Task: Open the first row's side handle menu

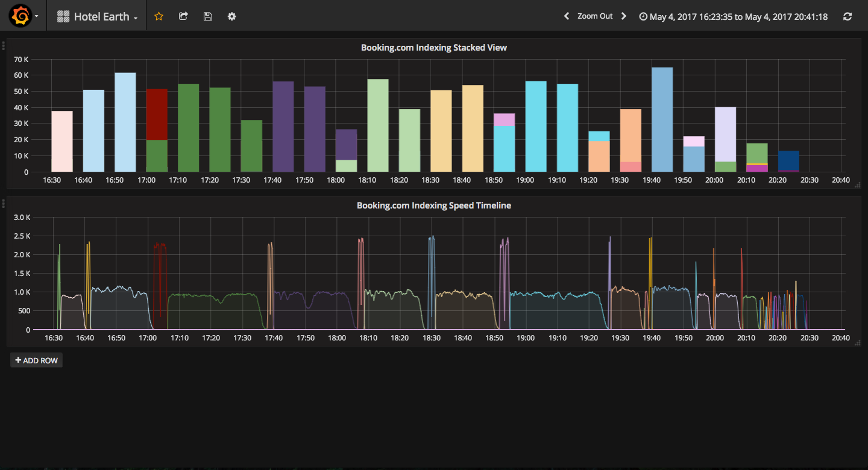Action: click(4, 46)
